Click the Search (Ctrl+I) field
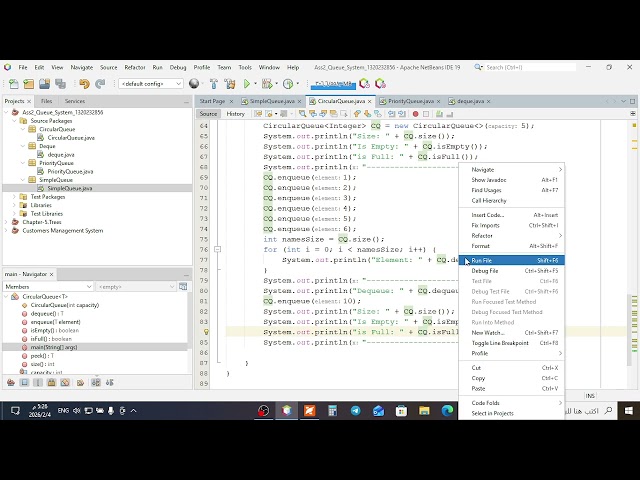 (529, 67)
